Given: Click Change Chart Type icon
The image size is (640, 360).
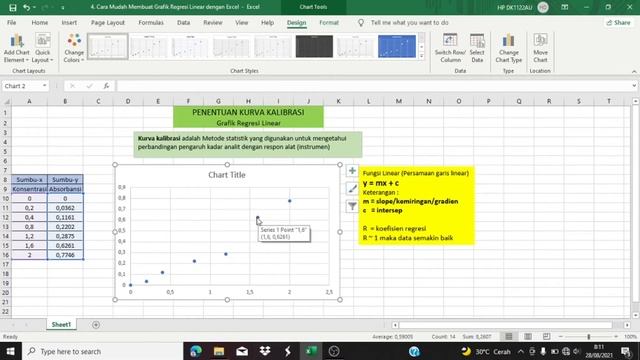Looking at the screenshot, I should tap(509, 49).
